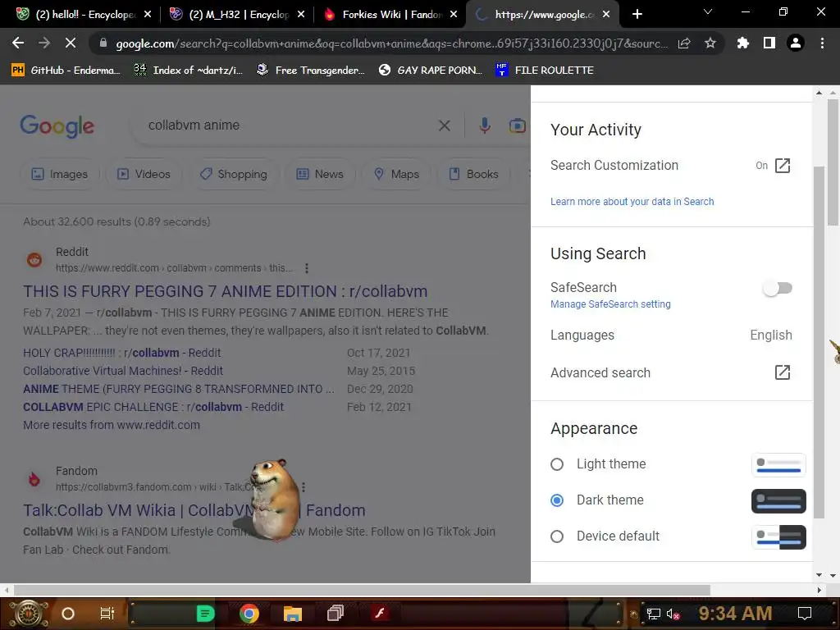The width and height of the screenshot is (840, 630).
Task: Click the Device default preview thumbnail
Action: click(x=779, y=537)
